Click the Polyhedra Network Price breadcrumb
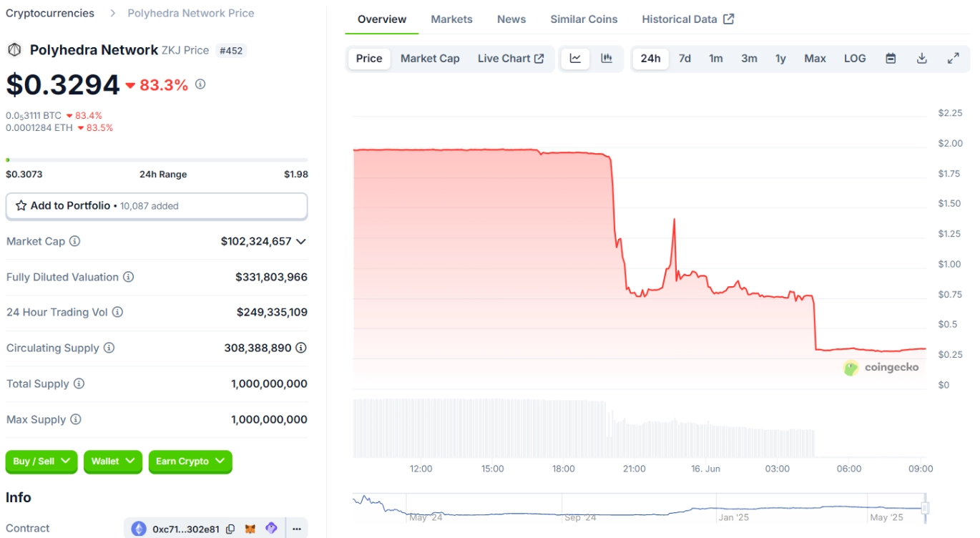This screenshot has height=538, width=980. [191, 13]
